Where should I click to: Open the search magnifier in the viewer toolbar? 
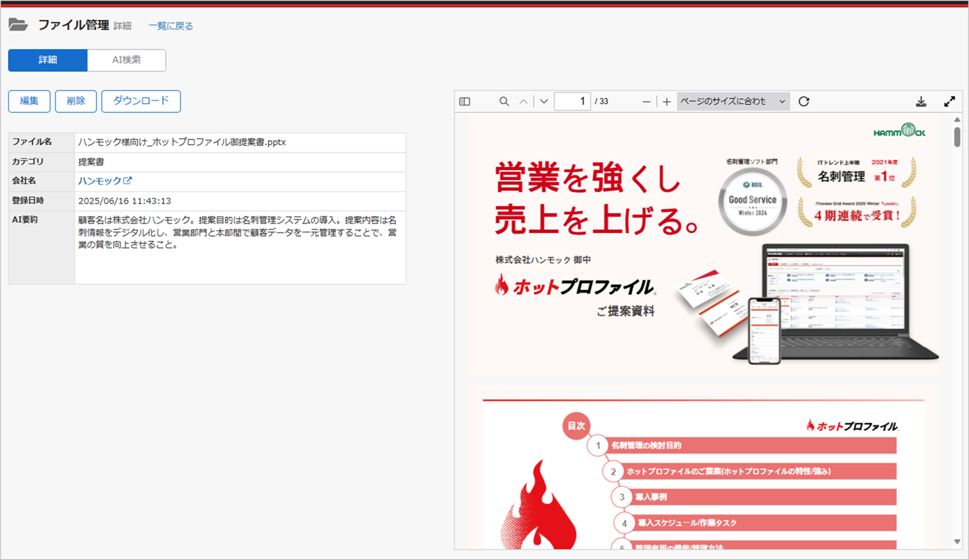tap(504, 101)
